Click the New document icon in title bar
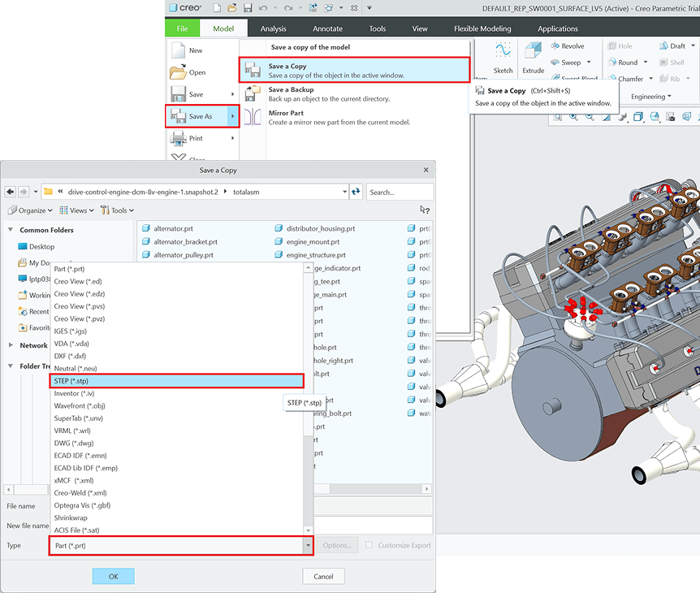This screenshot has width=700, height=593. point(217,7)
